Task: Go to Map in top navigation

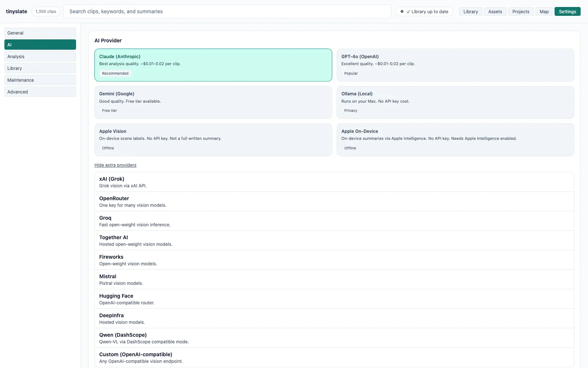Action: pos(544,11)
